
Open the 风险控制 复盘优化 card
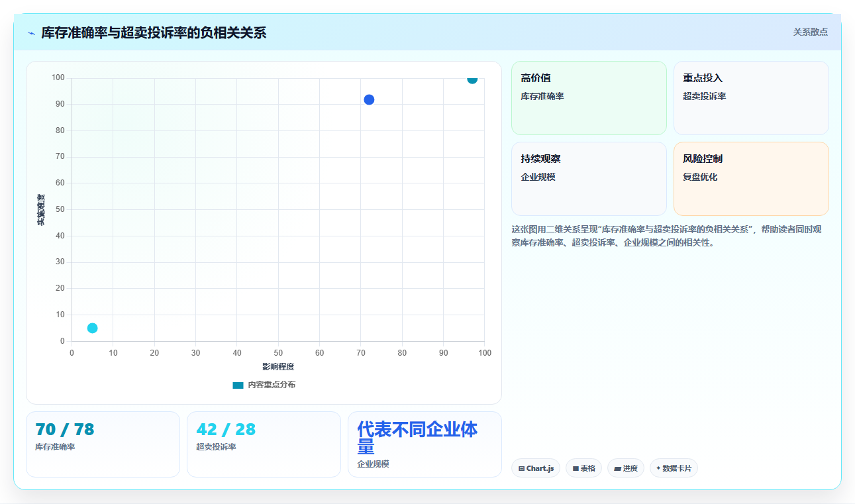click(751, 179)
